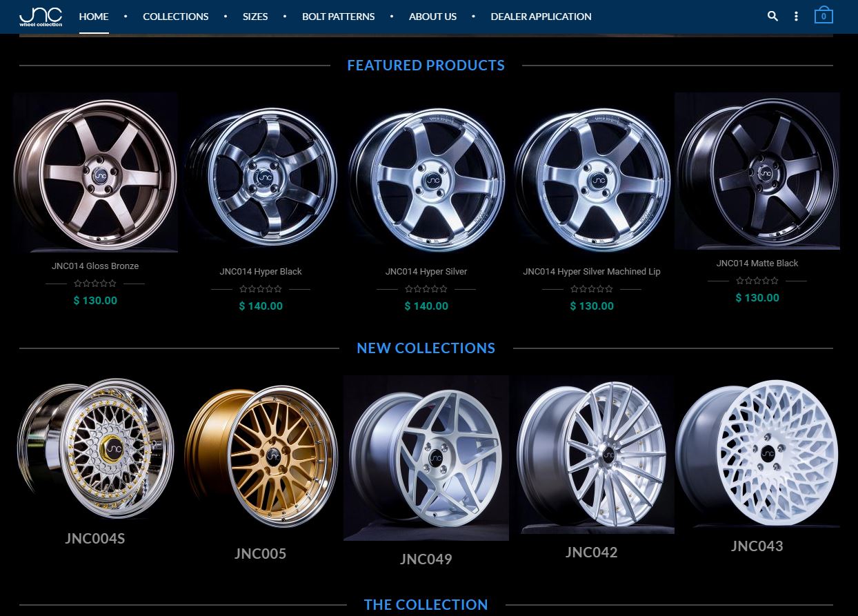
Task: Open JNC014 Hyper Silver Machined Lip link
Action: point(592,272)
